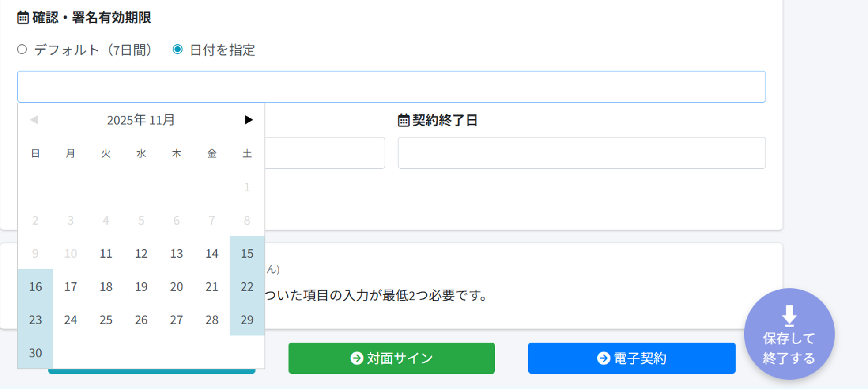Select date 27 in the calendar

(x=176, y=320)
